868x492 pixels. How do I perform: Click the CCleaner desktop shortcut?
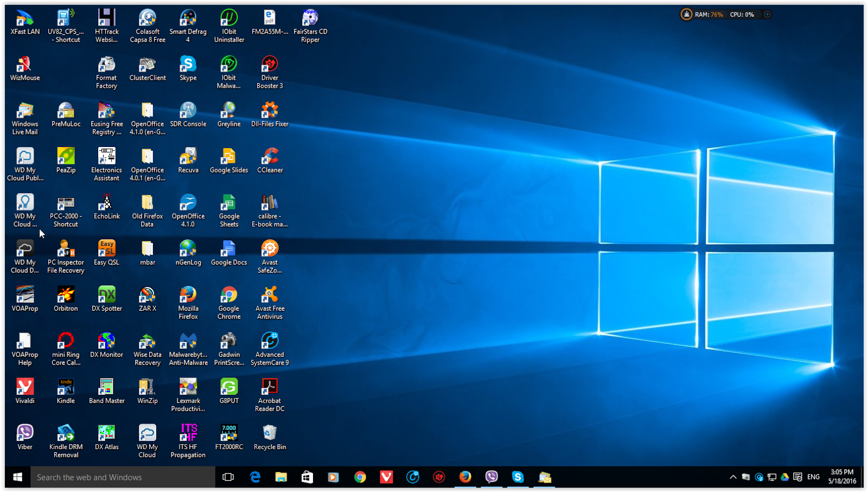270,161
